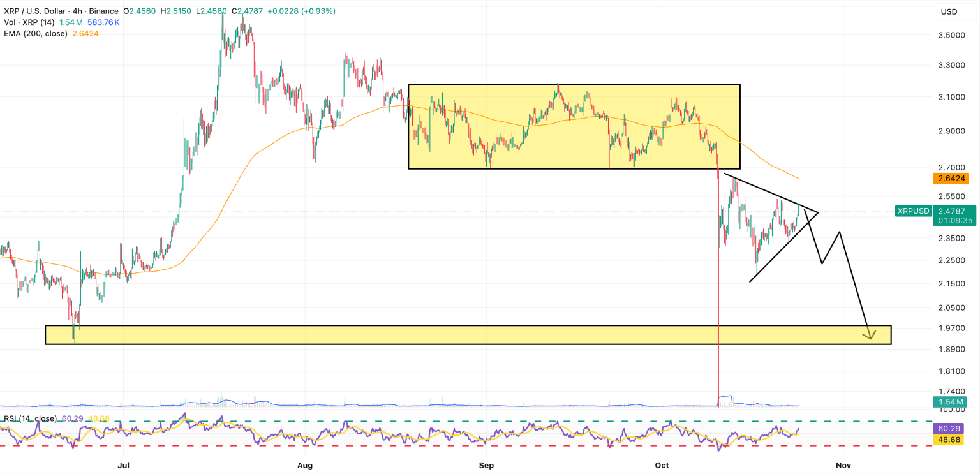Click the RSI (14, close) legend label
The image size is (980, 474).
tap(28, 418)
